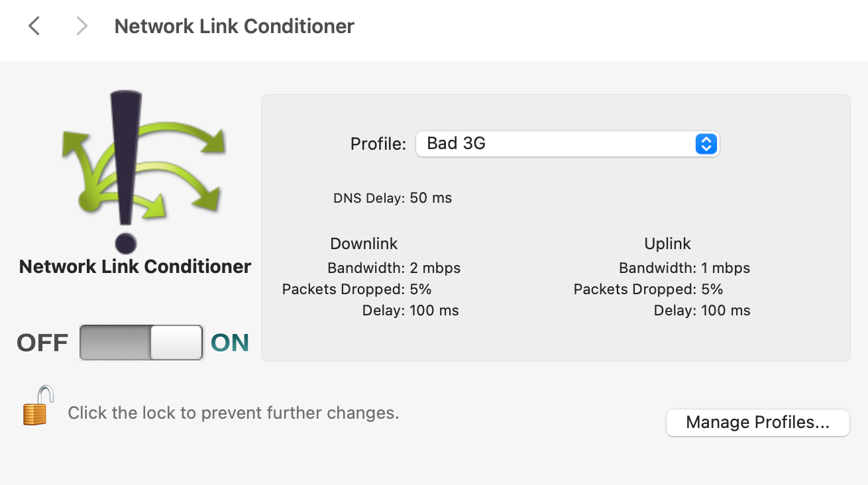Screen dimensions: 868x485
Task: Click the Downlink Packets Dropped 5% value
Action: (421, 290)
